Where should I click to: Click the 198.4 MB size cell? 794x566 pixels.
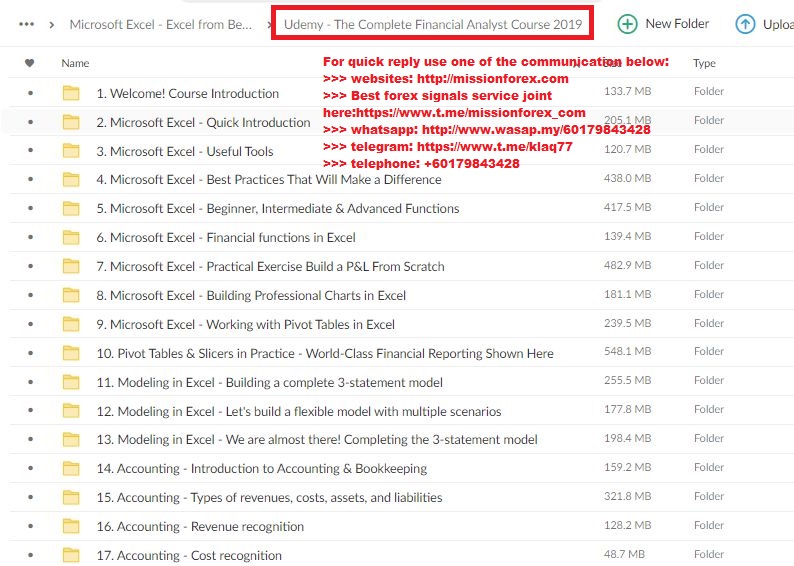627,438
